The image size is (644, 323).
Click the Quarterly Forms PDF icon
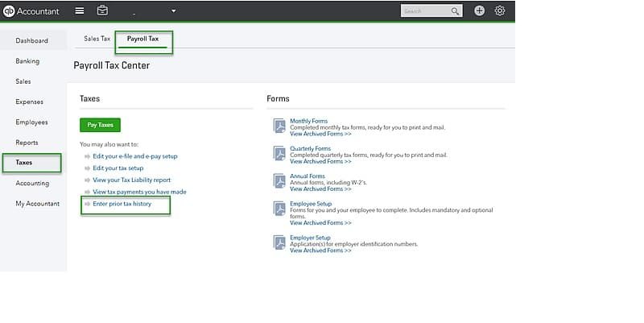click(x=279, y=153)
